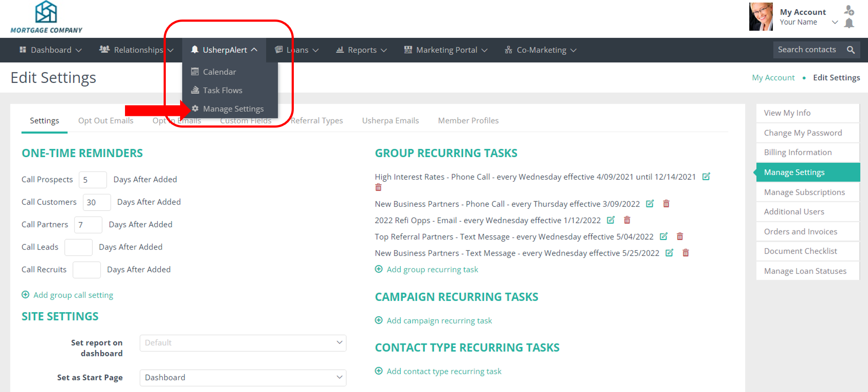Select Calendar from the UsherpAlert menu

pos(219,72)
